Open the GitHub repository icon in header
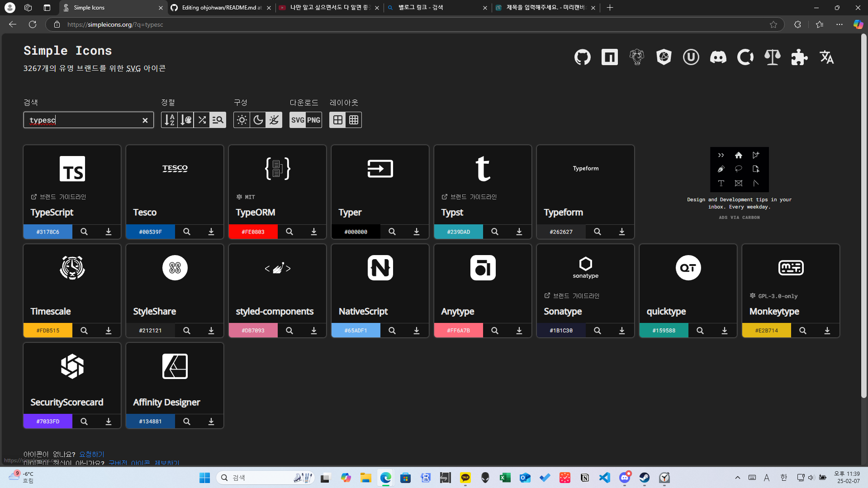 tap(583, 57)
